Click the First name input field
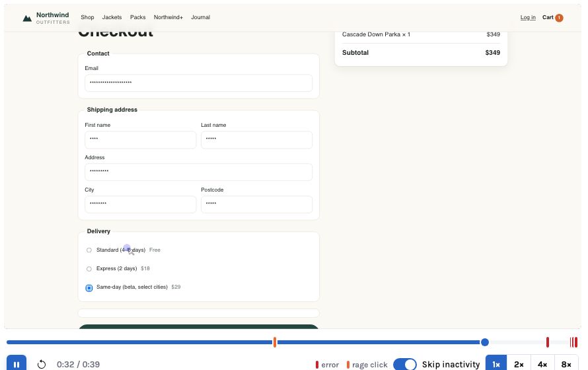Image resolution: width=588 pixels, height=370 pixels. (x=140, y=140)
